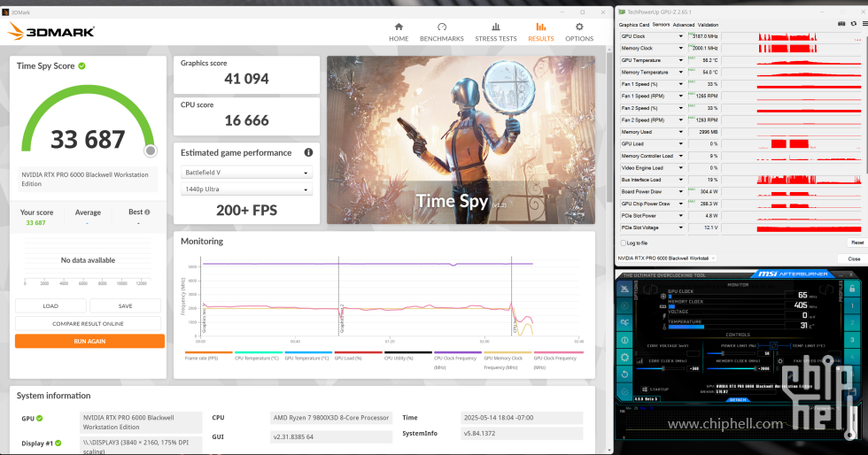
Task: Click the information icon in Afterburner
Action: (624, 340)
